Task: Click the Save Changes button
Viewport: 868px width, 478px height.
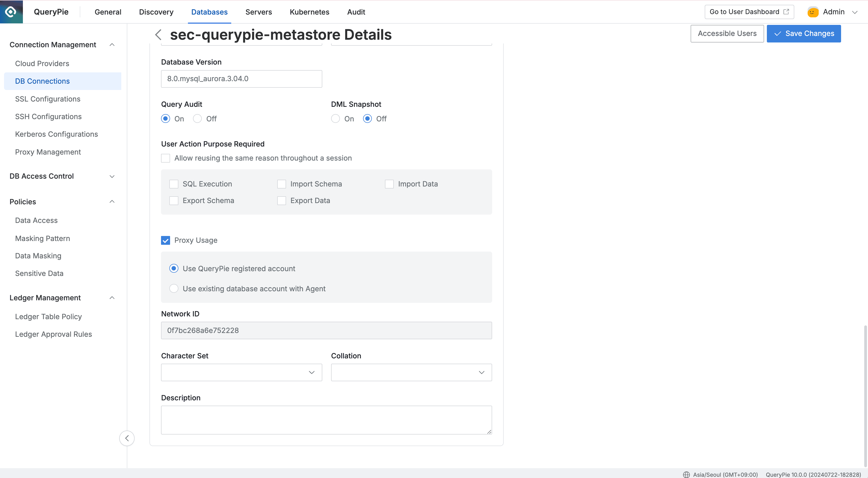Action: tap(804, 34)
